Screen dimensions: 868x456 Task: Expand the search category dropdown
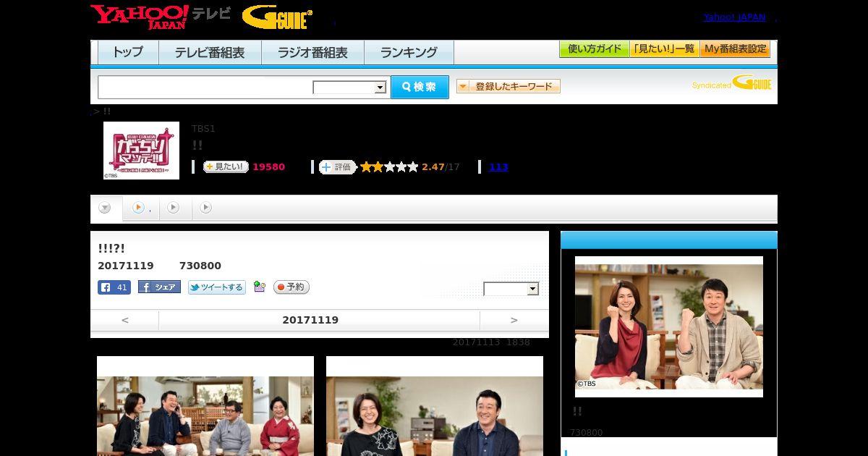(x=349, y=88)
